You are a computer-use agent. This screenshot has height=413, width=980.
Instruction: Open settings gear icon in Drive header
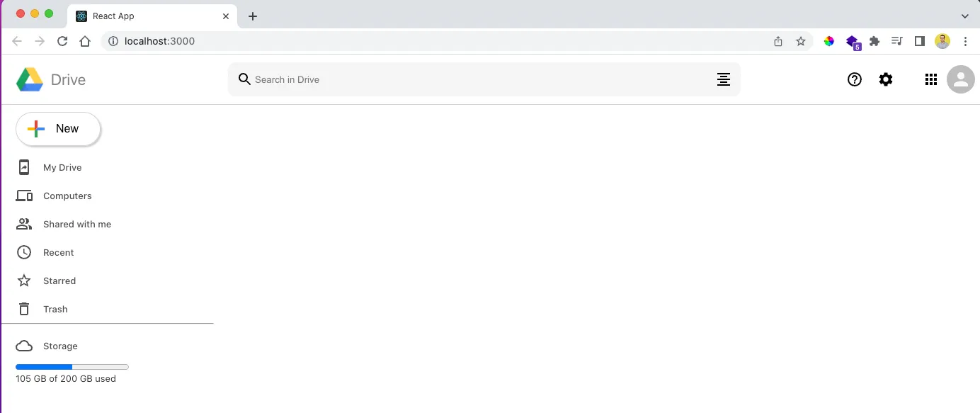886,79
